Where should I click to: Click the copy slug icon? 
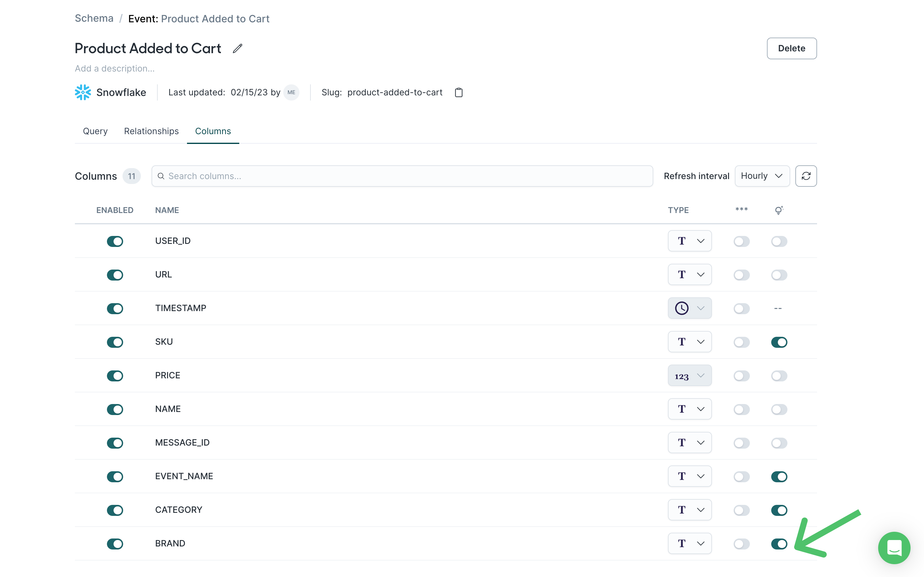pyautogui.click(x=459, y=92)
